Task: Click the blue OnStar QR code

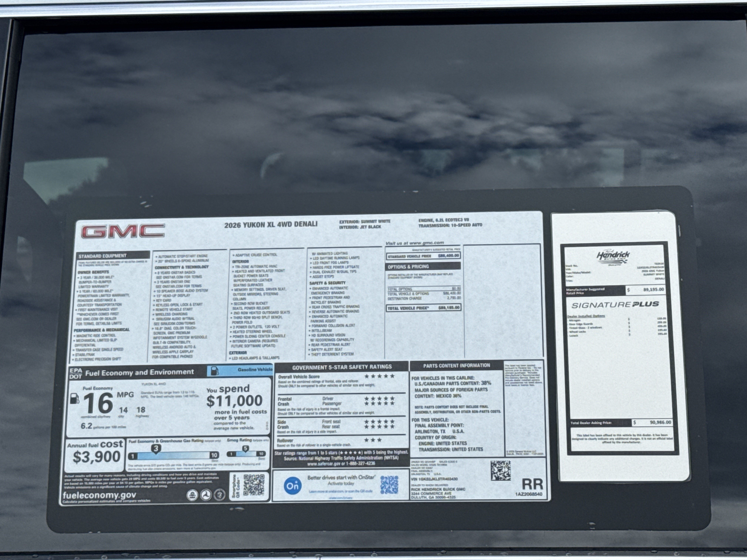Action: pos(389,485)
